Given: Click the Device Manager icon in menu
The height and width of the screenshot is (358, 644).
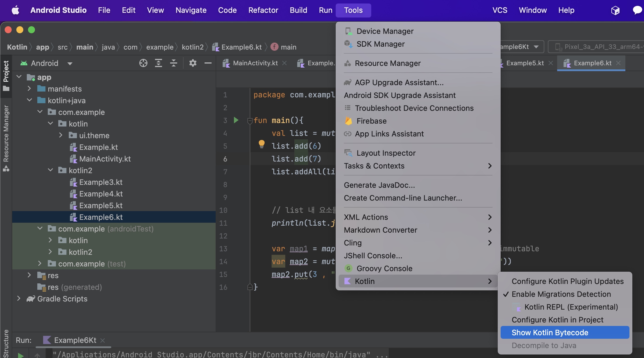Looking at the screenshot, I should [348, 31].
